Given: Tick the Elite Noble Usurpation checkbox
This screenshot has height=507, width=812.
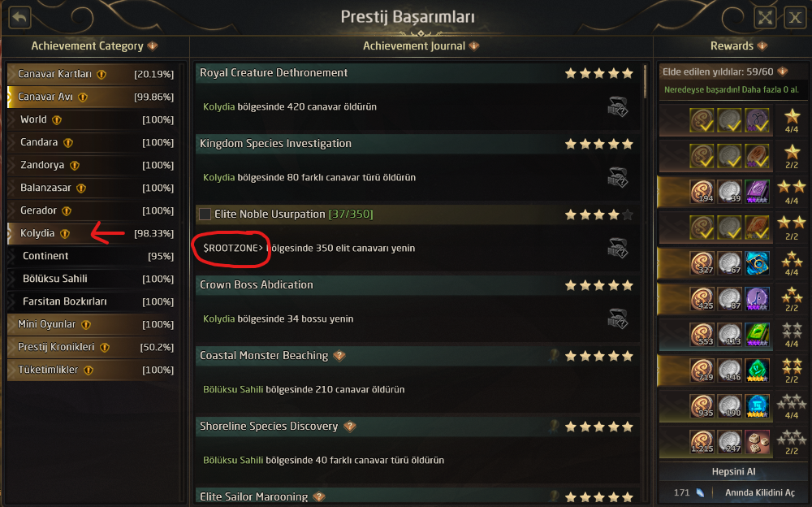Looking at the screenshot, I should coord(205,214).
